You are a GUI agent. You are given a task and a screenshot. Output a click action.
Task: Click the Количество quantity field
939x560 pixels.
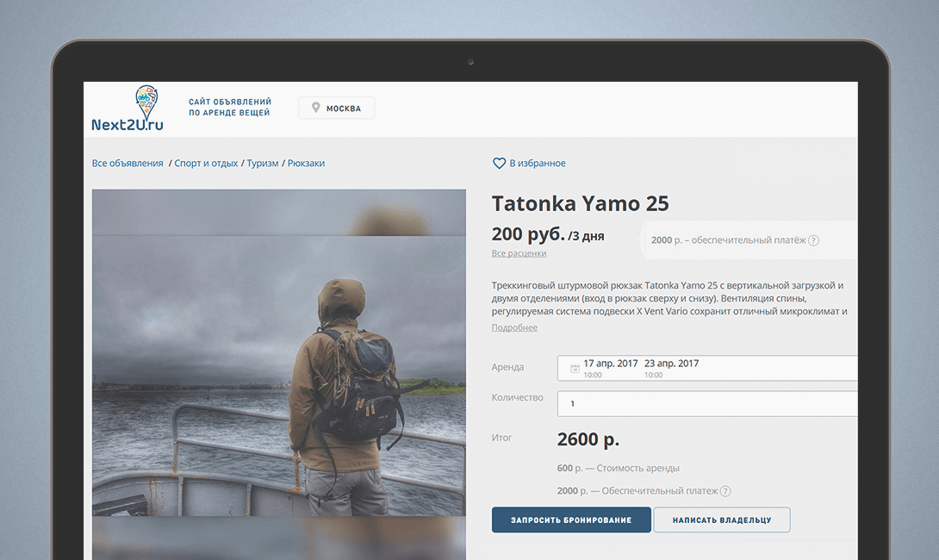pos(707,404)
